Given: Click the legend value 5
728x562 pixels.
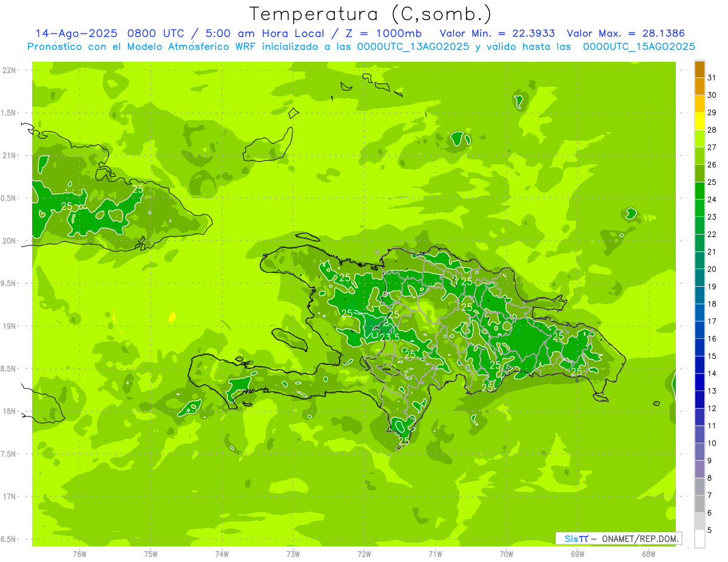Looking at the screenshot, I should tap(709, 530).
